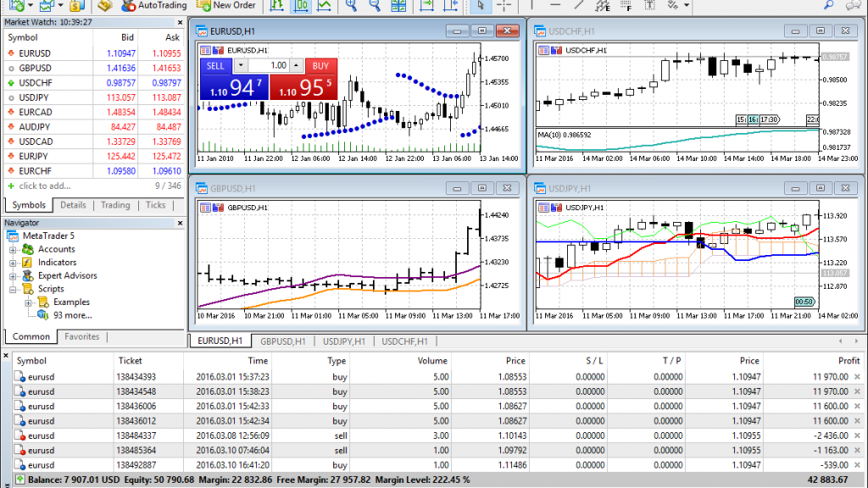The image size is (868, 488).
Task: Expand the Accounts node in Navigator
Action: [x=14, y=250]
